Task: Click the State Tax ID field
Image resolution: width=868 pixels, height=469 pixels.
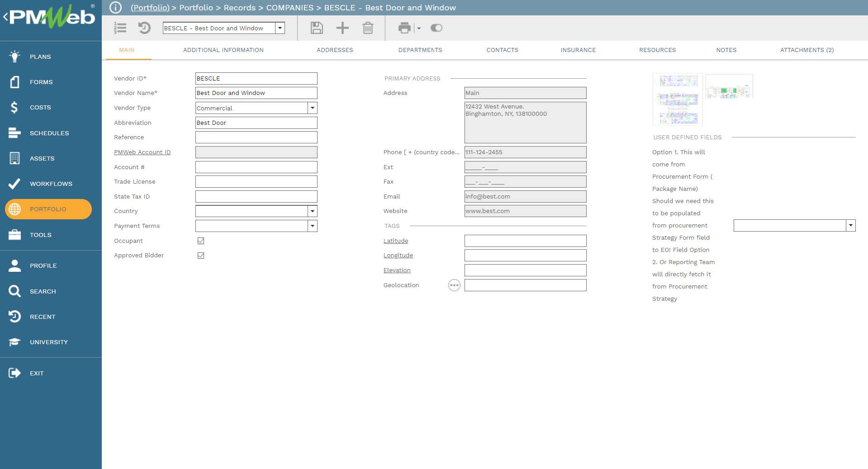Action: (256, 196)
